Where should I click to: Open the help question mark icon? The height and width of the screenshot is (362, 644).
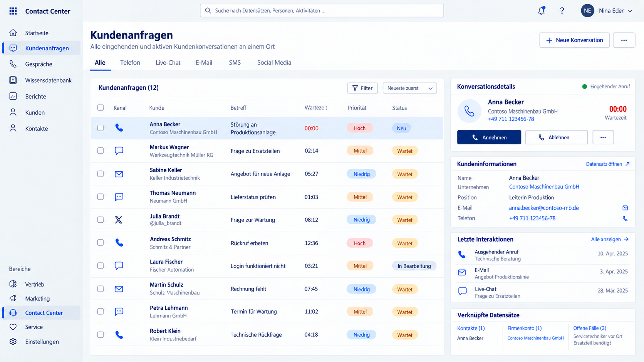[x=562, y=11]
